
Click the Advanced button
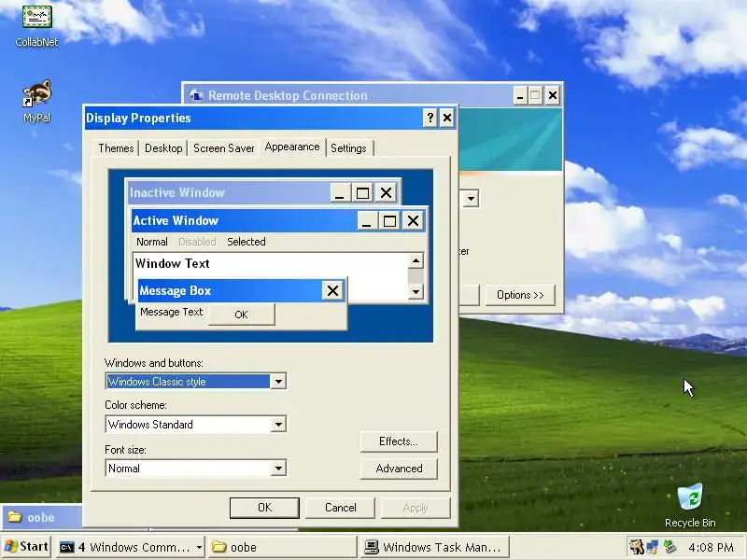pyautogui.click(x=399, y=469)
